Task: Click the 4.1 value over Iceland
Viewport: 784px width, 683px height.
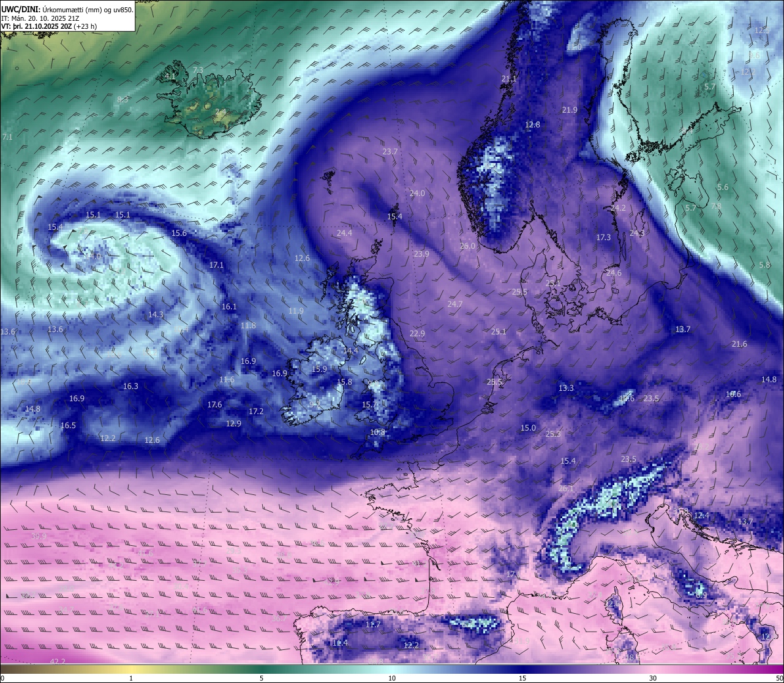Action: [x=170, y=77]
